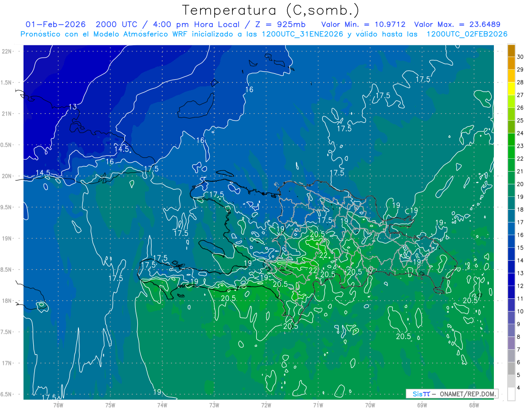
Task: Click the "ONAMET/REP.DOM." credit label
Action: pyautogui.click(x=468, y=394)
